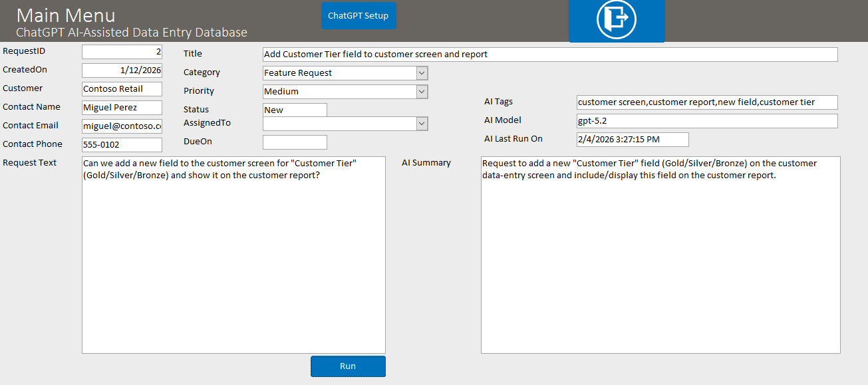Select the AI Tags field
The width and height of the screenshot is (868, 385).
point(706,102)
